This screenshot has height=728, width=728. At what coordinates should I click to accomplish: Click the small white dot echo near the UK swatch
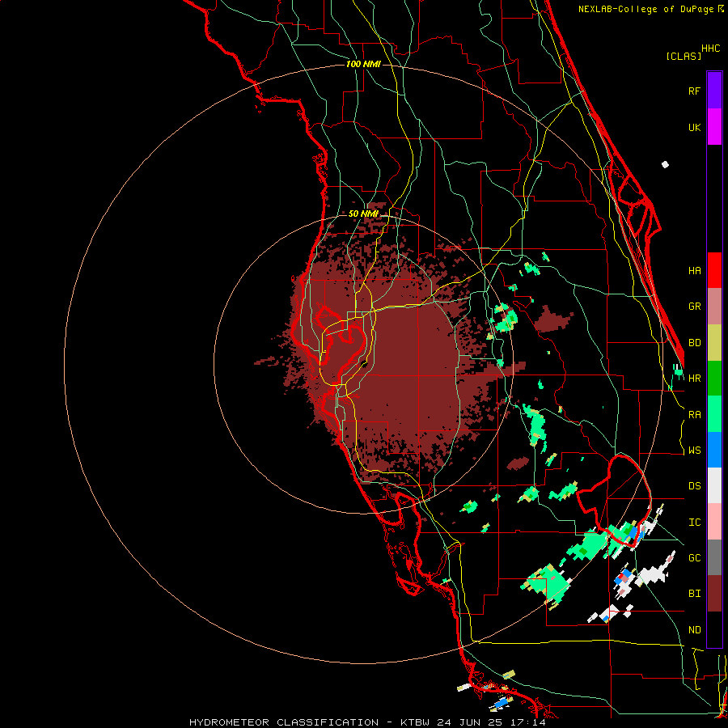[666, 164]
